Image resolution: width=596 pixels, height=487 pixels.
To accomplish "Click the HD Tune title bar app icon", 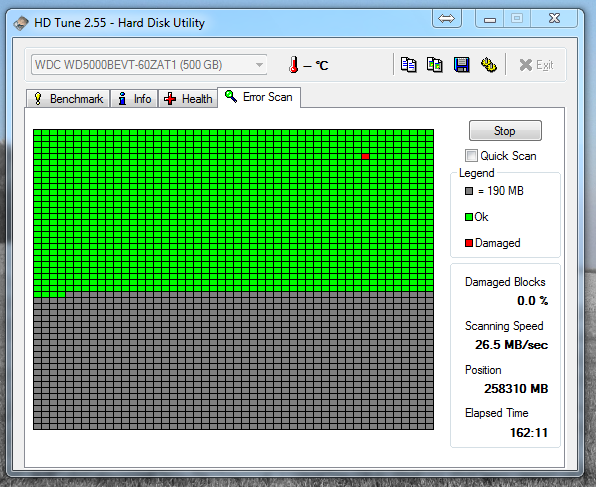I will [x=21, y=23].
